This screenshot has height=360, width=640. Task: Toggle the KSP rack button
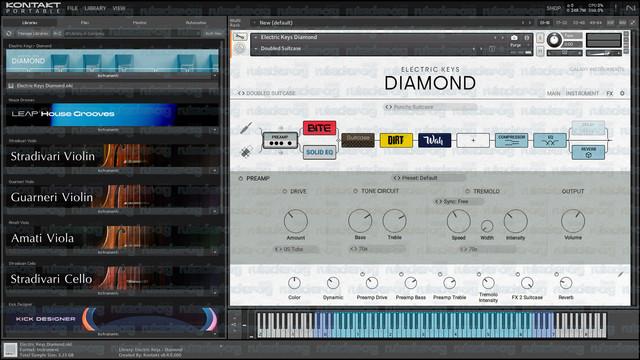point(611,23)
